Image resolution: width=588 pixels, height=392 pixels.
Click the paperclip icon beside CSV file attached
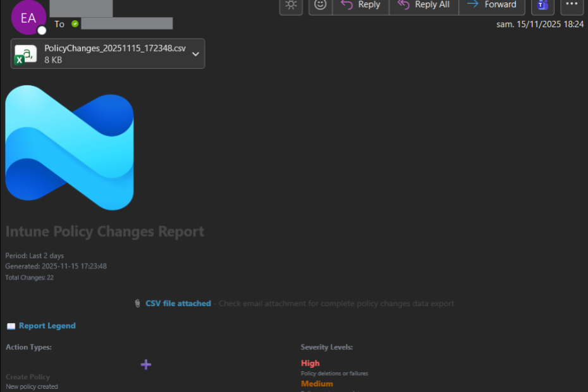137,303
